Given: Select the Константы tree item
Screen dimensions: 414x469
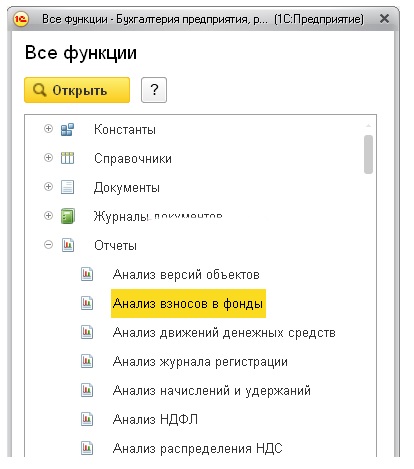Looking at the screenshot, I should [125, 129].
